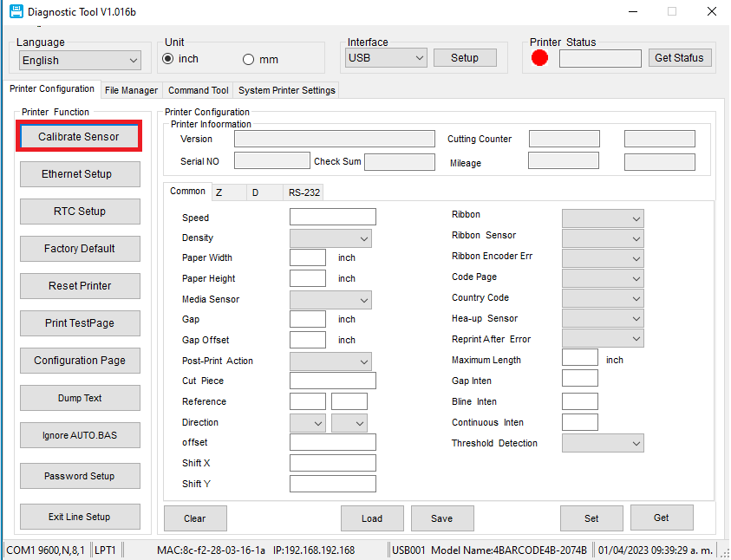This screenshot has height=560, width=731.
Task: Open the Command Tool tab
Action: (198, 90)
